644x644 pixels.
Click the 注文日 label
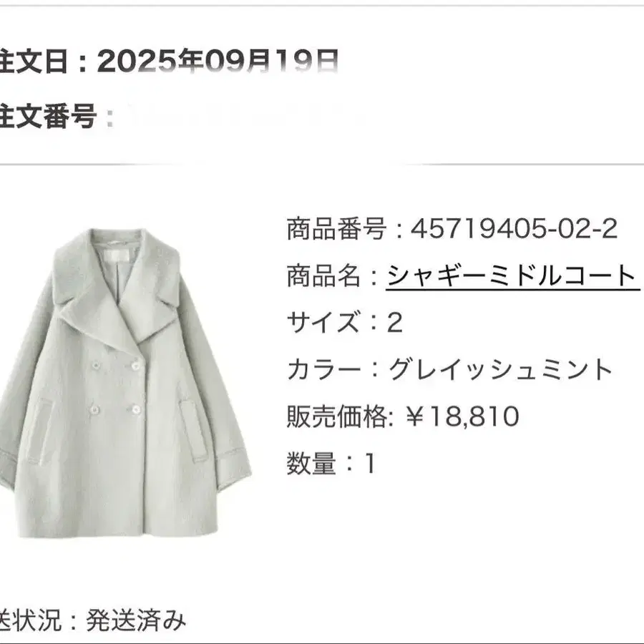(x=34, y=62)
